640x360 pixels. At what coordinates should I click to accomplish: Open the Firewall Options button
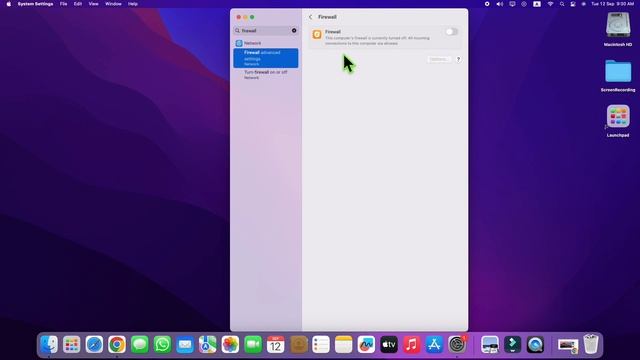pos(439,59)
